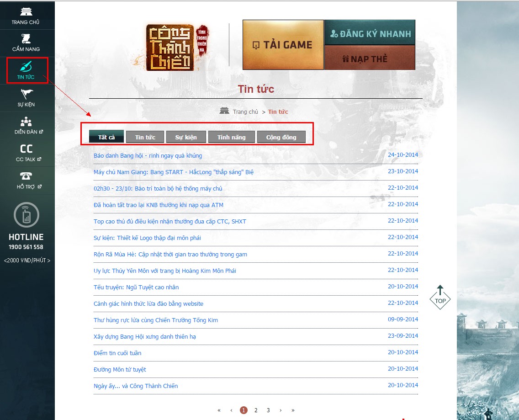Open the Diễn Đàn forum icon
519x420 pixels.
point(26,122)
